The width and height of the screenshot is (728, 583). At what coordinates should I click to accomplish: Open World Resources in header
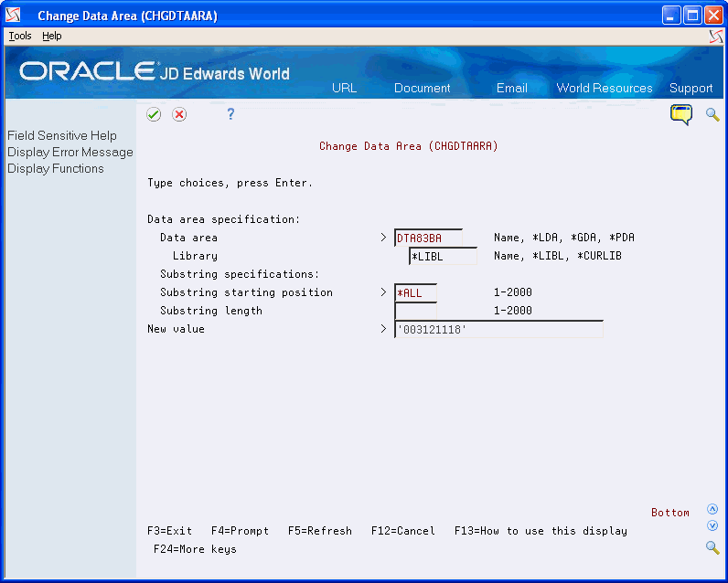coord(605,88)
